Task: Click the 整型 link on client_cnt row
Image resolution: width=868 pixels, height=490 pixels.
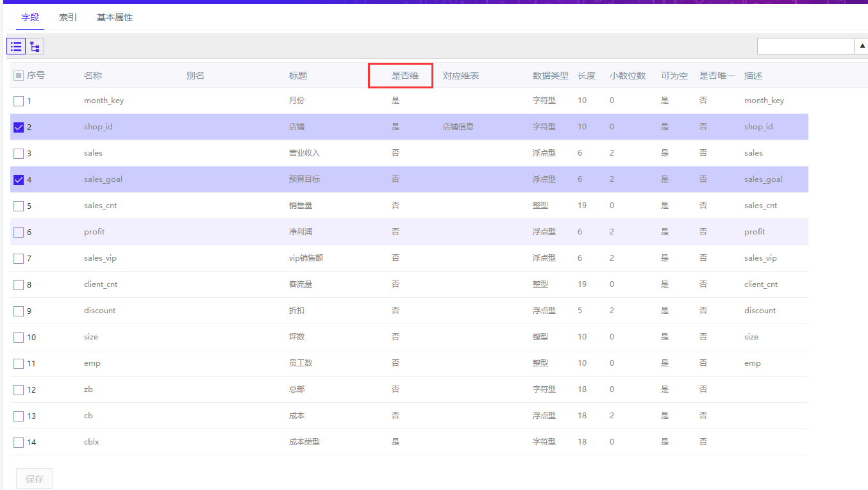Action: coord(540,284)
